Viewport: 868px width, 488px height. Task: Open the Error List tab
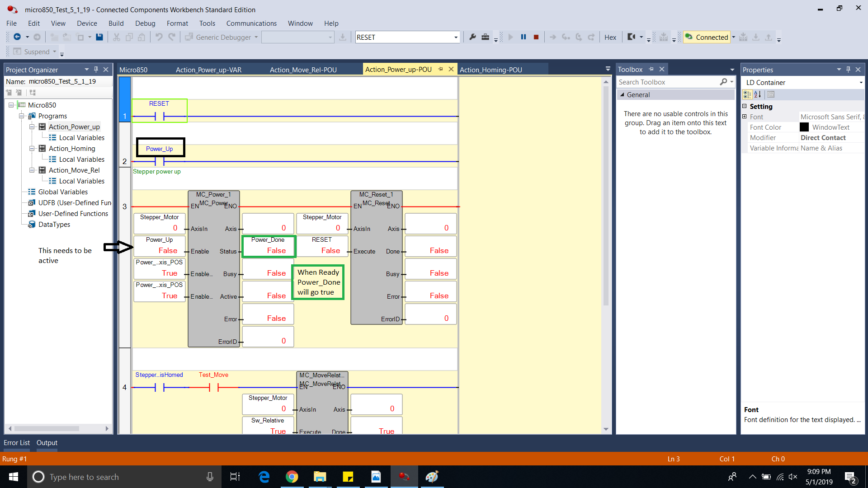click(17, 443)
